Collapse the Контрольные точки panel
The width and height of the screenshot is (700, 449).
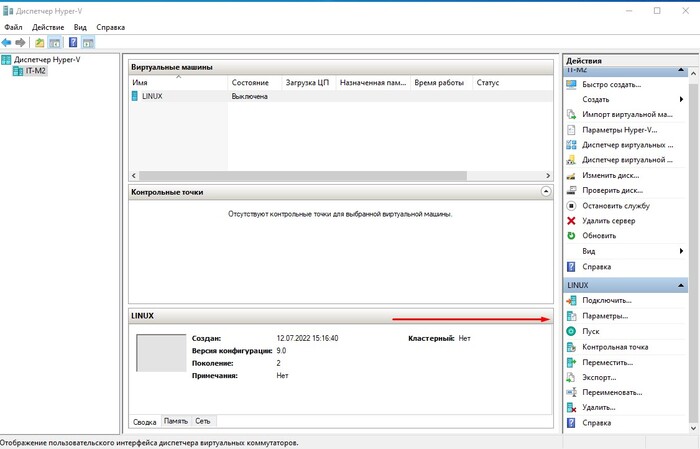(546, 191)
